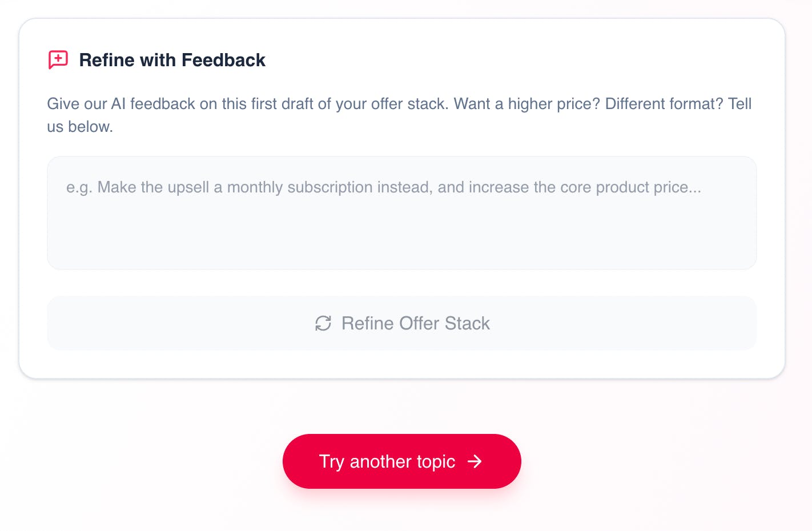Click the "Refine with Feedback" heading
The width and height of the screenshot is (812, 531).
(172, 60)
